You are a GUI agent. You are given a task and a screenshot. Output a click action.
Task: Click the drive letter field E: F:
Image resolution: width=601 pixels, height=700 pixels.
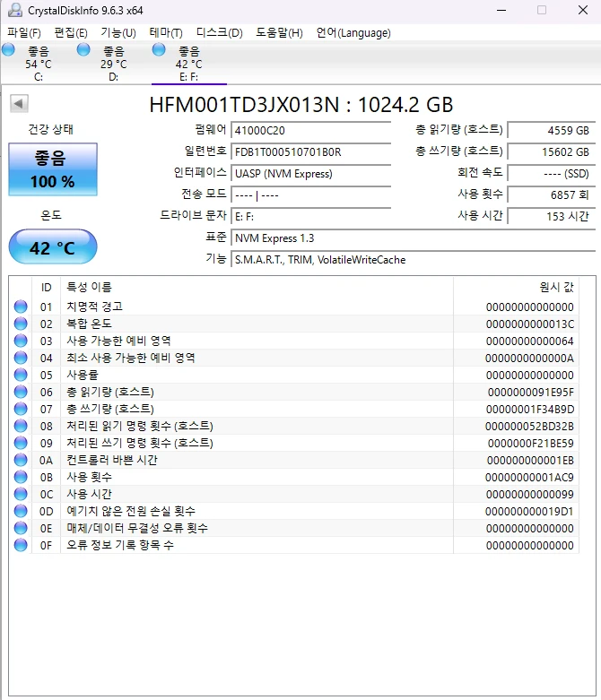click(x=311, y=217)
